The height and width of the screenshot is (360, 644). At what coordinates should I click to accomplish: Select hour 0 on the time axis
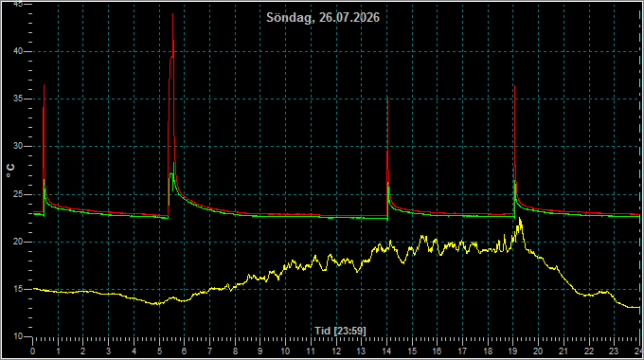[x=33, y=351]
